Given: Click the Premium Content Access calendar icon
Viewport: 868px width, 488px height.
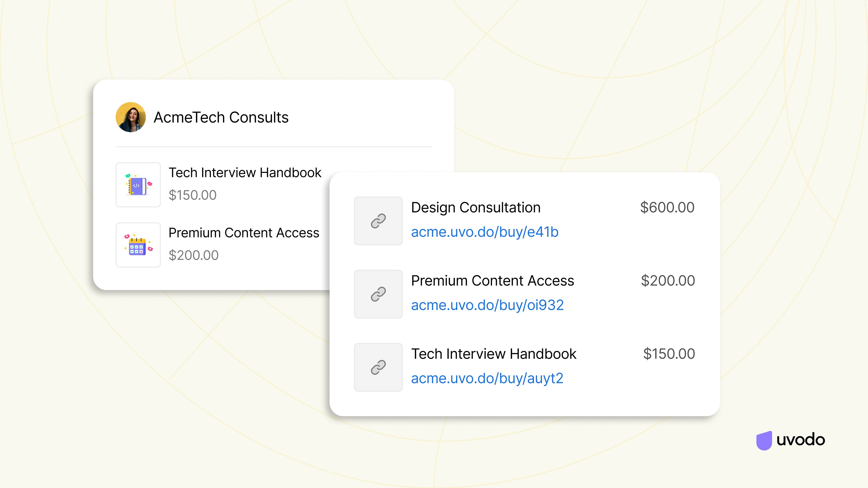Looking at the screenshot, I should pos(138,245).
